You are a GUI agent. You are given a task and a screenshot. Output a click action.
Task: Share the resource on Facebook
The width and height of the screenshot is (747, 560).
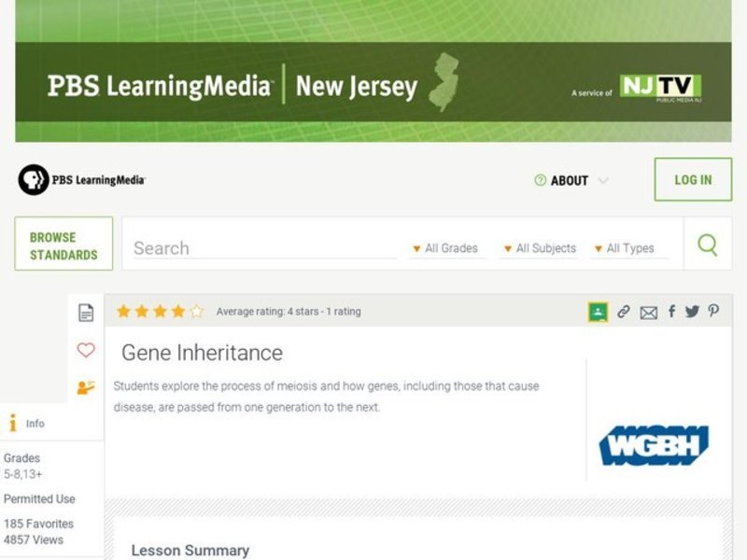pyautogui.click(x=671, y=312)
